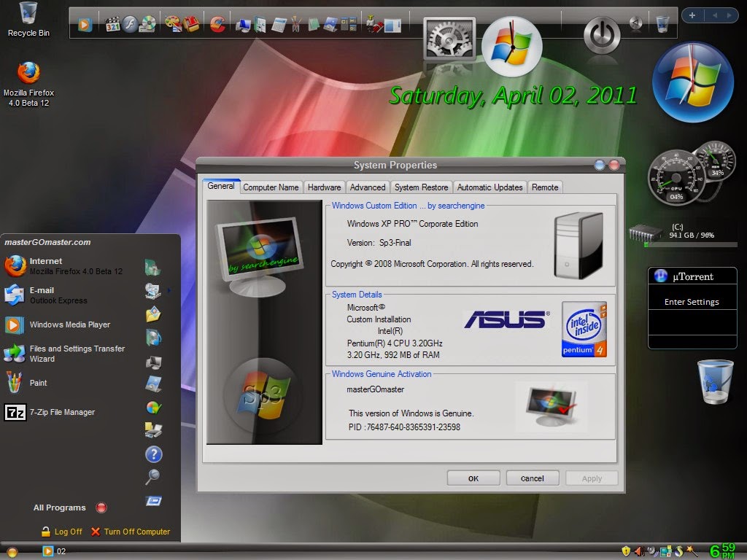Open the red toolbox dock icon
Viewport: 747px width, 560px height.
[191, 24]
